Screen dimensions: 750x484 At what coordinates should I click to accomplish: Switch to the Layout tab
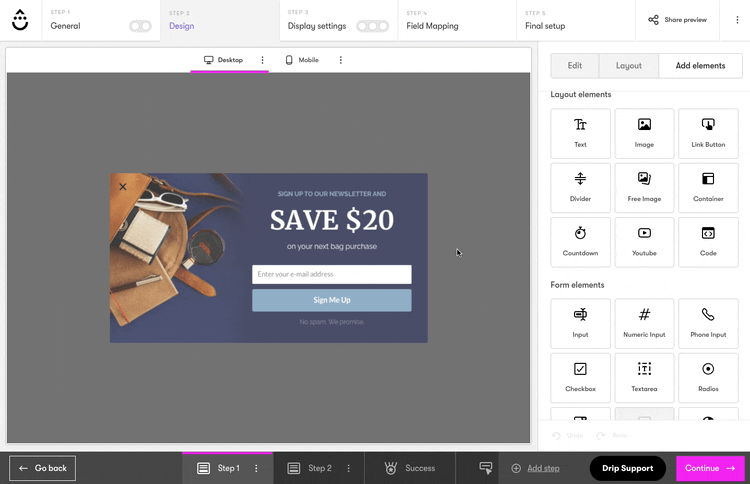[629, 66]
